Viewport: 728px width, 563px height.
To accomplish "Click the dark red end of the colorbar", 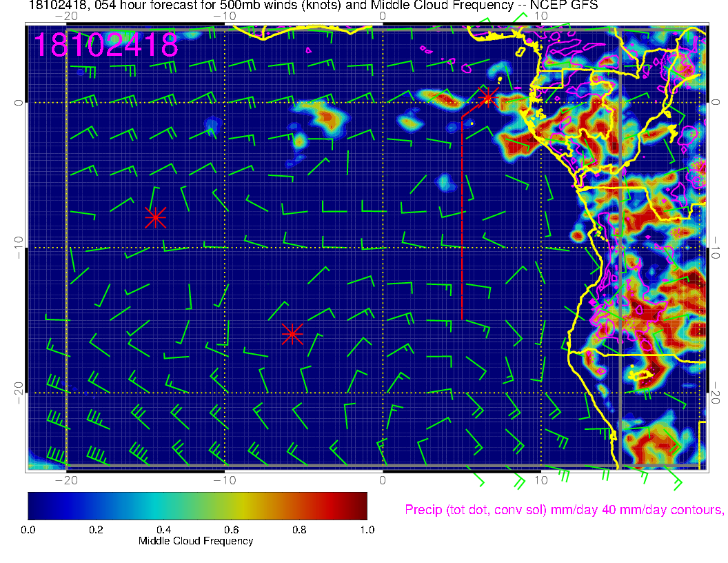I will [x=360, y=506].
